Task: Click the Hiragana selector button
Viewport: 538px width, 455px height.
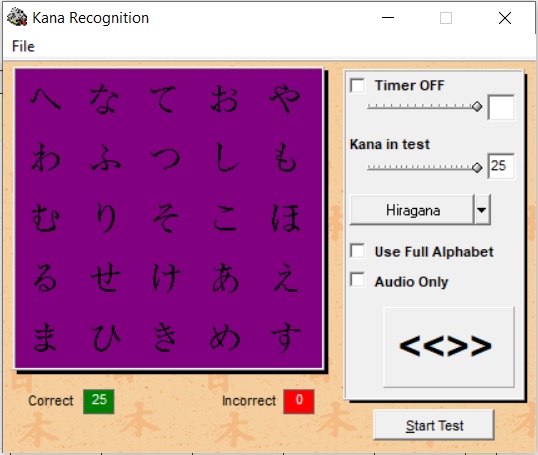Action: pos(412,210)
